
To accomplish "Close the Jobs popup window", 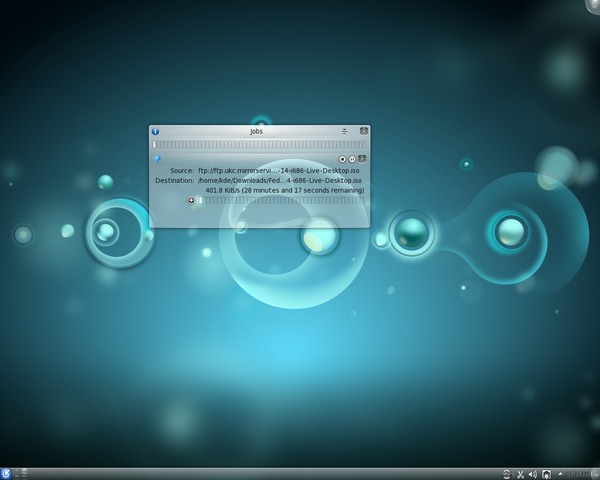I will [364, 131].
